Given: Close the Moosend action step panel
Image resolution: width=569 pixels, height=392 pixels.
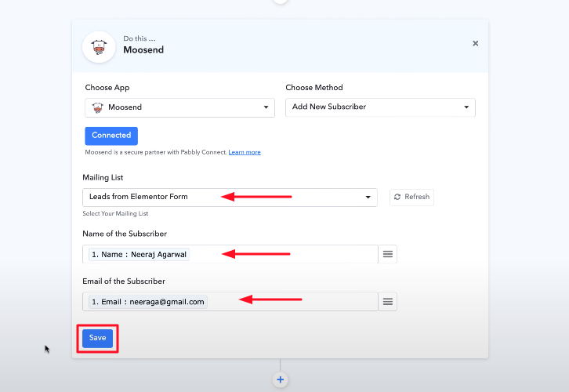Looking at the screenshot, I should point(476,44).
